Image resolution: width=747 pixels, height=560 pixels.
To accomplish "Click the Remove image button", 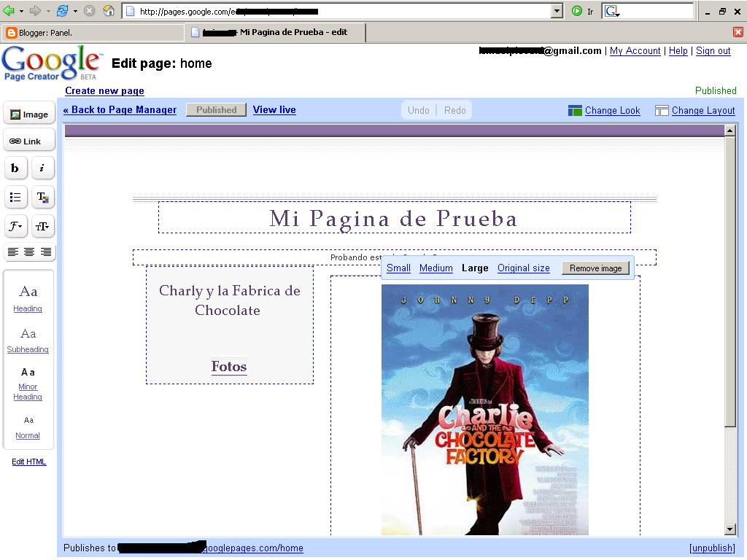I will pos(595,268).
